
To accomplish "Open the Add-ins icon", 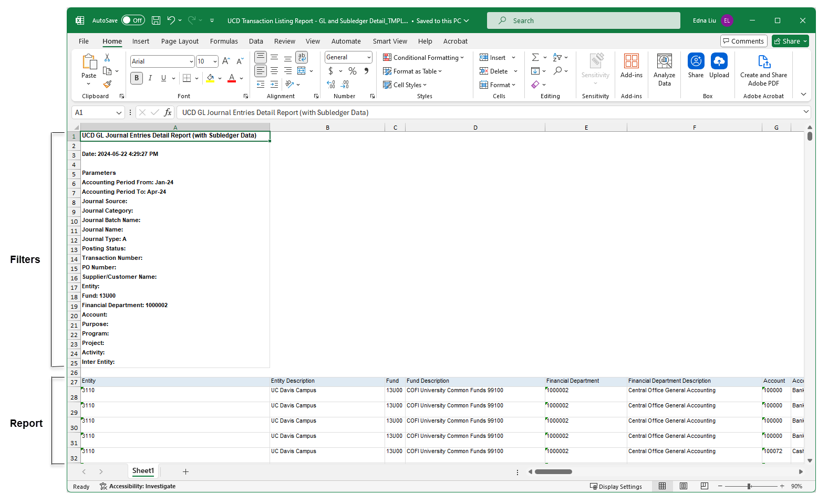I will point(631,61).
